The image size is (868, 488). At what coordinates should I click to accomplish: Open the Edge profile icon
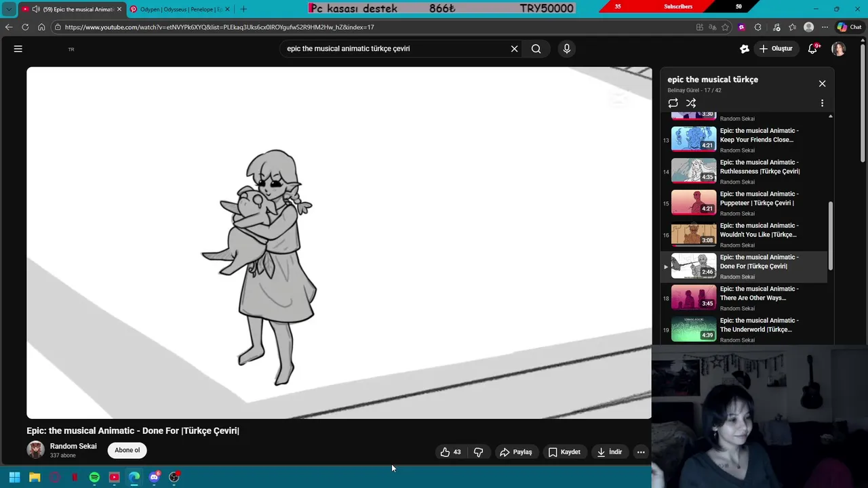pyautogui.click(x=808, y=27)
